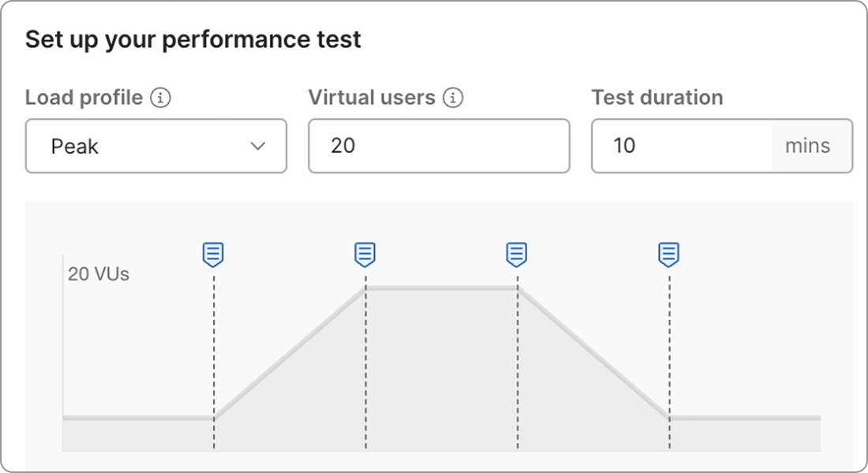Click the flat peak plateau of the graph

[441, 289]
